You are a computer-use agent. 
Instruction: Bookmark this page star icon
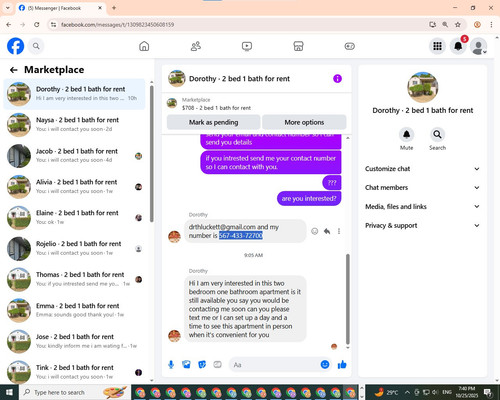[458, 25]
